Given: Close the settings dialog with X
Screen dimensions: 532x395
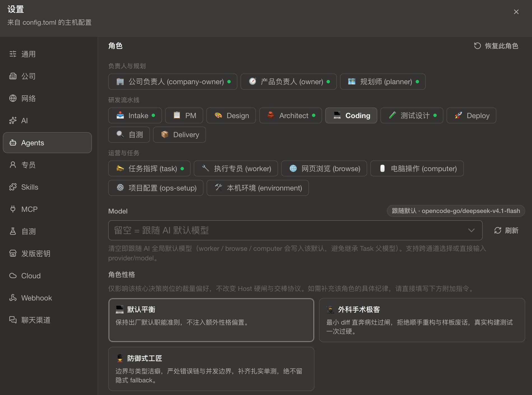Looking at the screenshot, I should click(516, 12).
